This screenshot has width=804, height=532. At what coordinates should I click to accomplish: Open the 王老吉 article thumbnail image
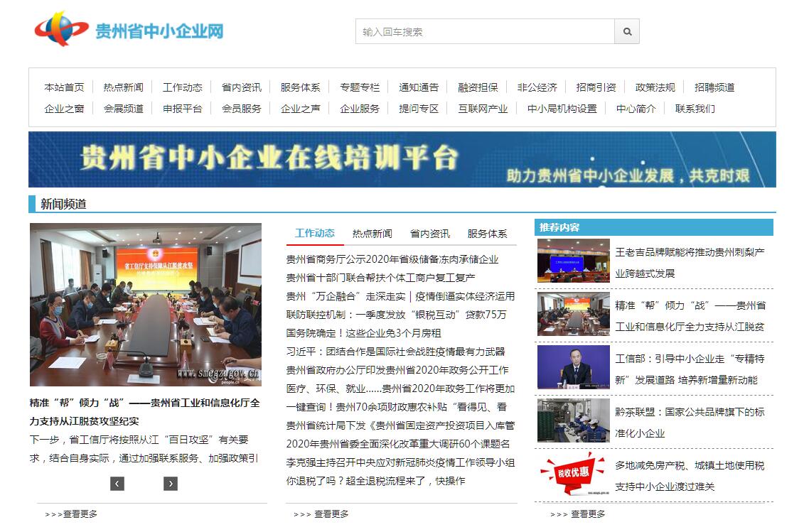point(573,261)
